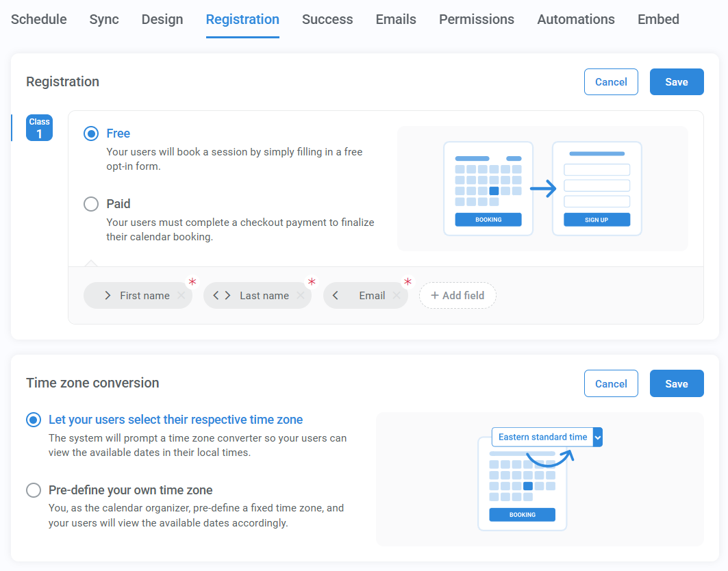Select the Class 1 badge
Image resolution: width=728 pixels, height=571 pixels.
(x=39, y=127)
